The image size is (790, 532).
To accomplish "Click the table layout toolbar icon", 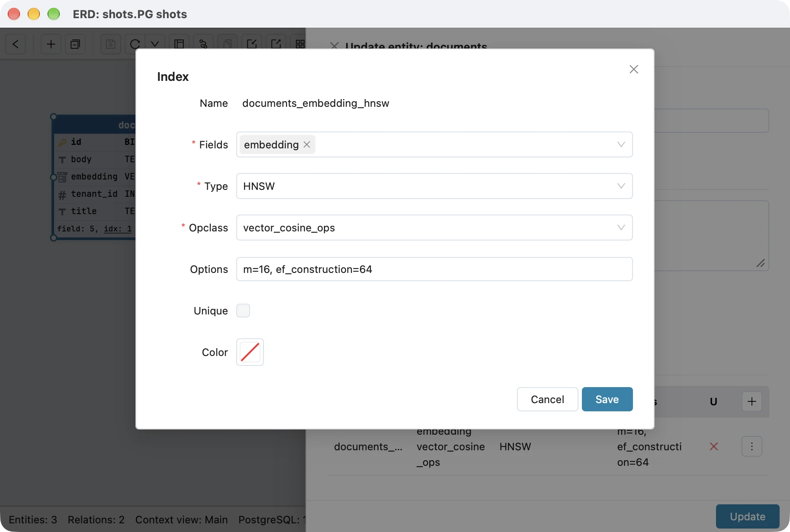I will click(x=179, y=44).
